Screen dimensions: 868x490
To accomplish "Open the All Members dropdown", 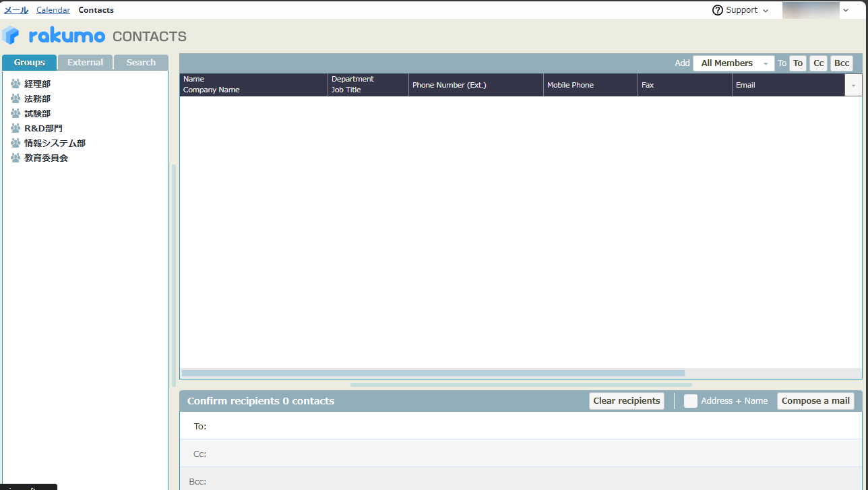I will [x=734, y=63].
